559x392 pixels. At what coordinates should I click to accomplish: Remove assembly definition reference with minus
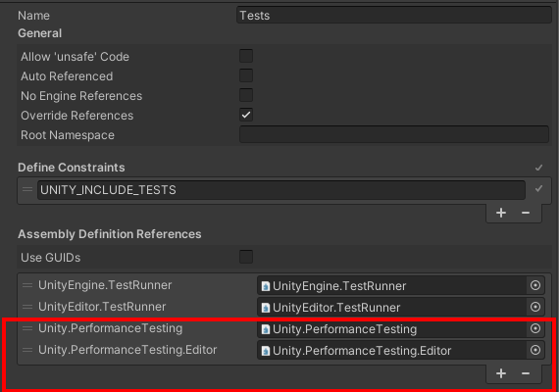click(x=526, y=373)
